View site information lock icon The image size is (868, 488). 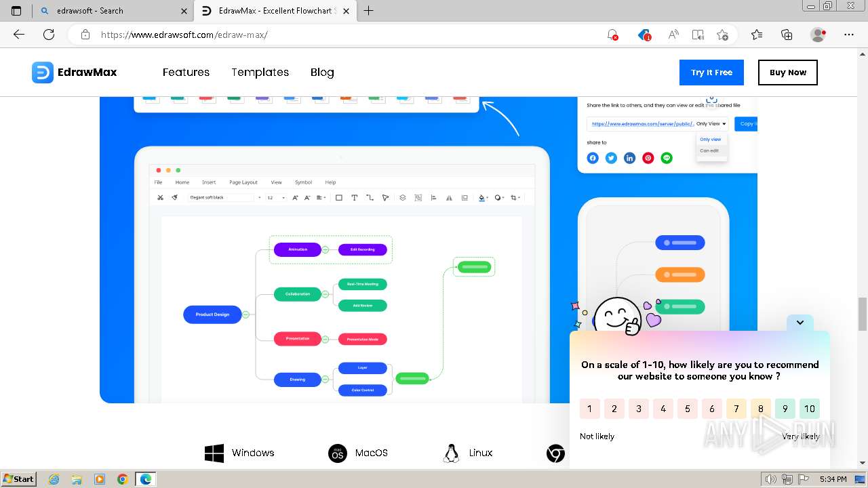85,35
